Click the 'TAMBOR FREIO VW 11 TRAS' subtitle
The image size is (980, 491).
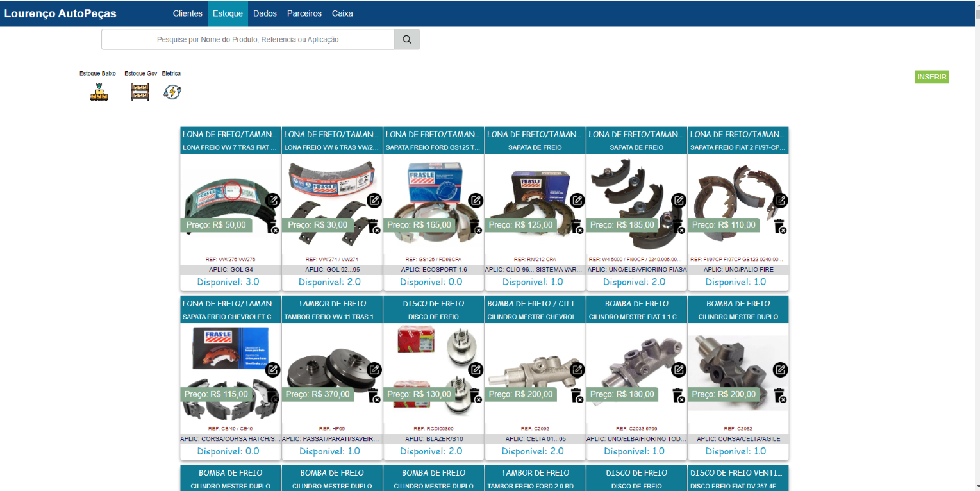(x=332, y=317)
